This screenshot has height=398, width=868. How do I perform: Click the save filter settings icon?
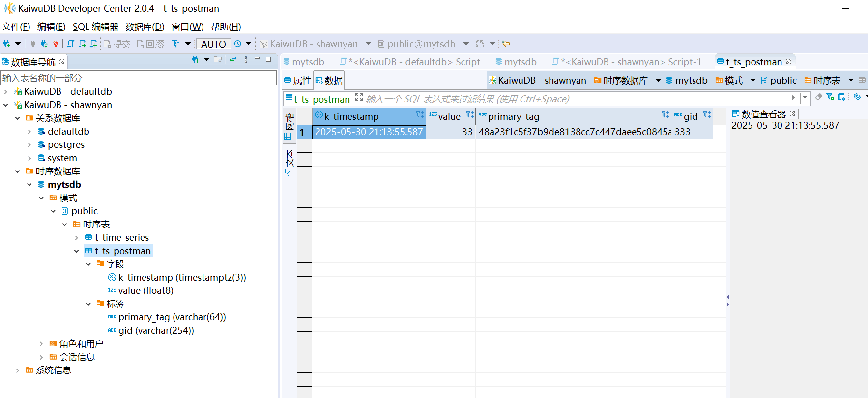point(841,97)
